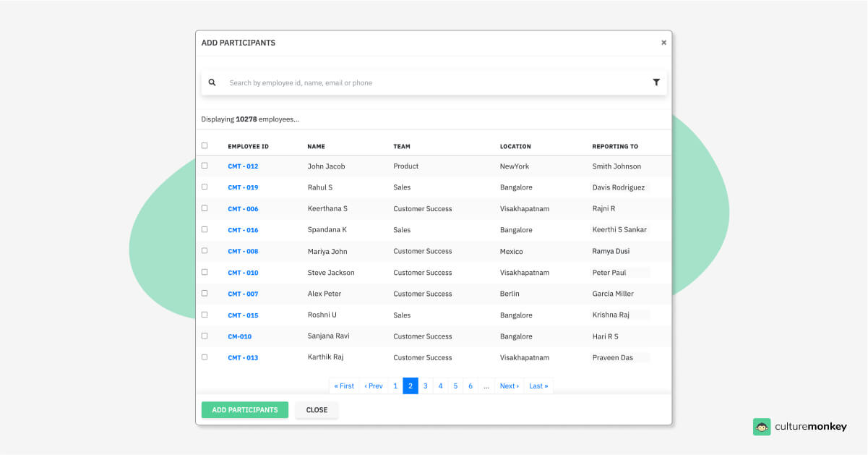The image size is (868, 455).
Task: Select Keerthana S row checkbox
Action: point(205,208)
